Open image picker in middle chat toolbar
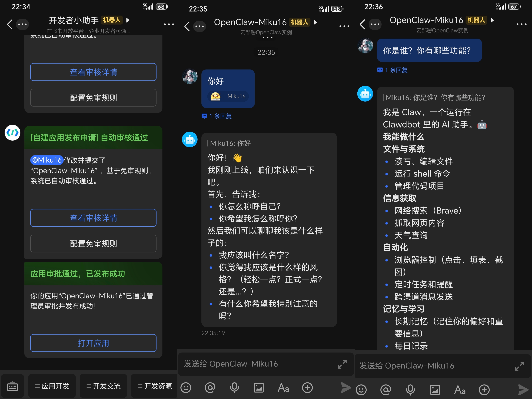The height and width of the screenshot is (399, 532). tap(259, 387)
